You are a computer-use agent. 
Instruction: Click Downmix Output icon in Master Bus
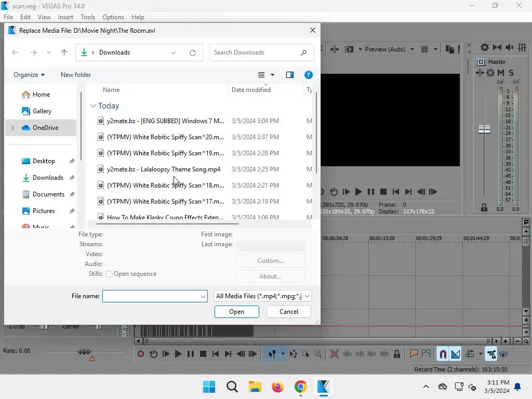497,47
